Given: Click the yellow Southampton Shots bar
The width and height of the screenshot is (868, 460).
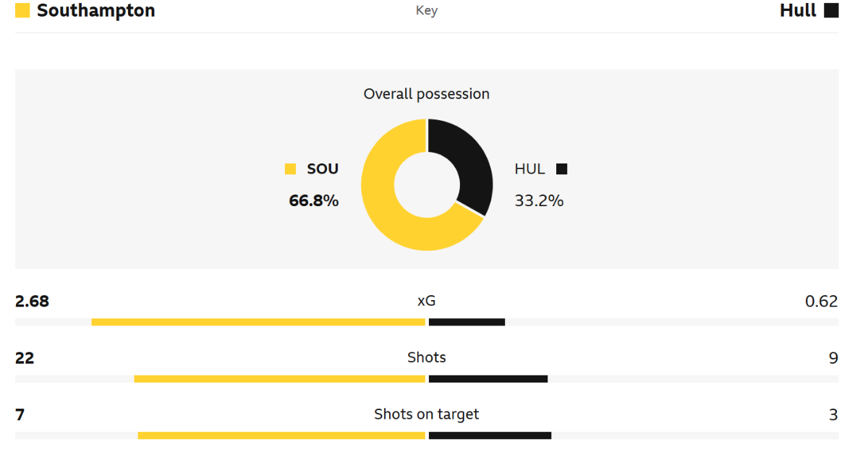Looking at the screenshot, I should pyautogui.click(x=279, y=379).
